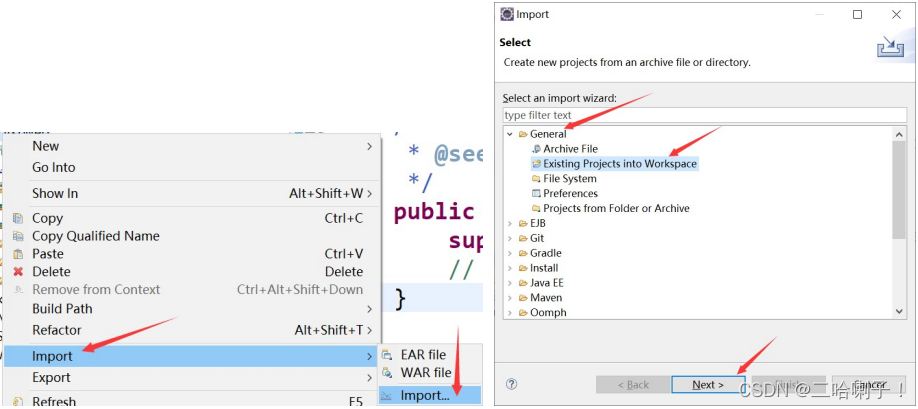
Task: Click the scroll up arrow in wizard list
Action: coord(899,135)
